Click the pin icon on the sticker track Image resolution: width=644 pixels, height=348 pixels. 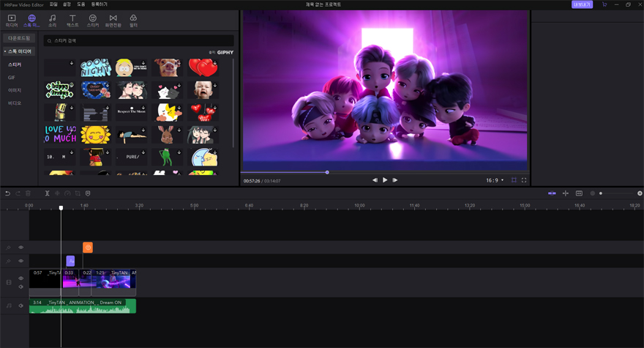click(8, 248)
